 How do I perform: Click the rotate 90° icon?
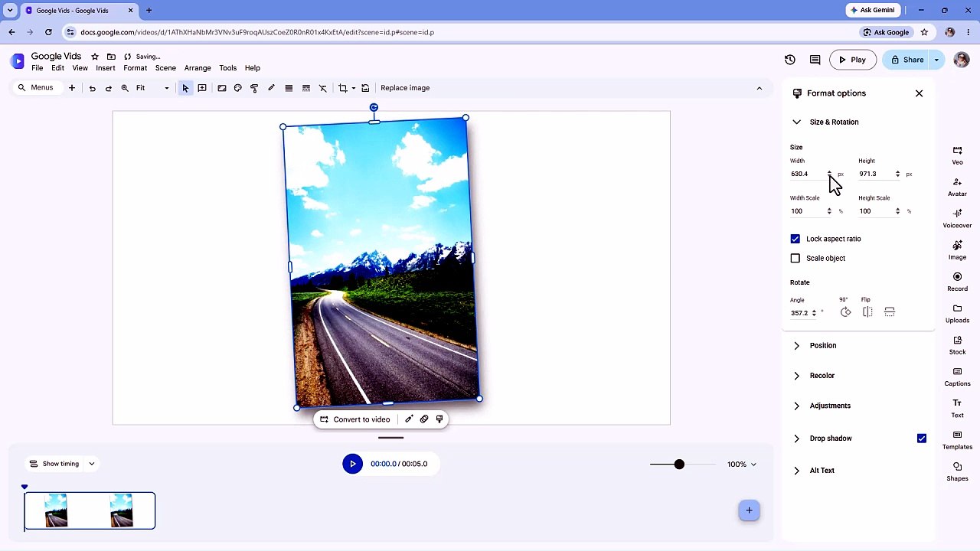point(845,312)
